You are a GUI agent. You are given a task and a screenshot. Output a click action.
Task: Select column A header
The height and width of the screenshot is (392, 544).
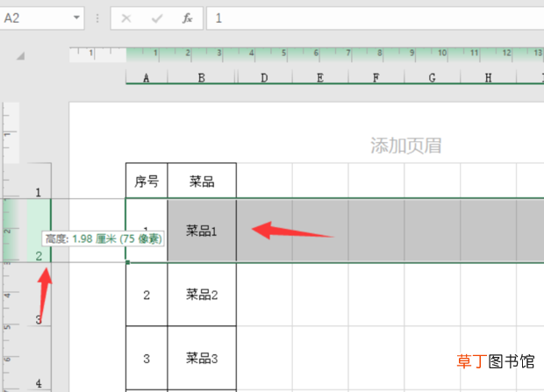(147, 77)
